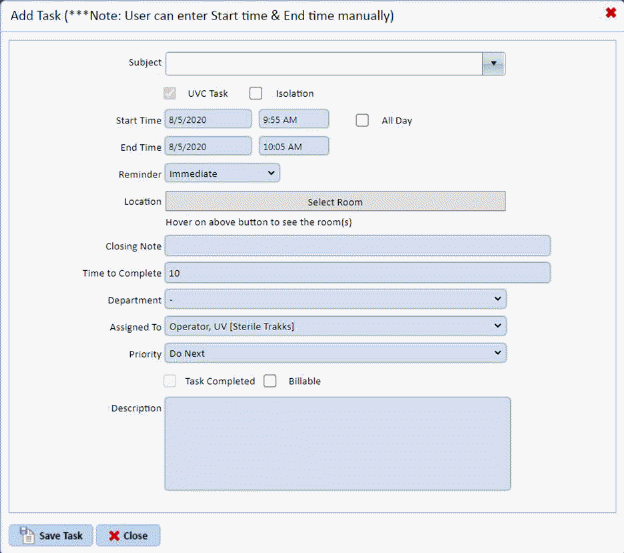Expand the Reminder dropdown
This screenshot has height=553, width=624.
pos(222,173)
